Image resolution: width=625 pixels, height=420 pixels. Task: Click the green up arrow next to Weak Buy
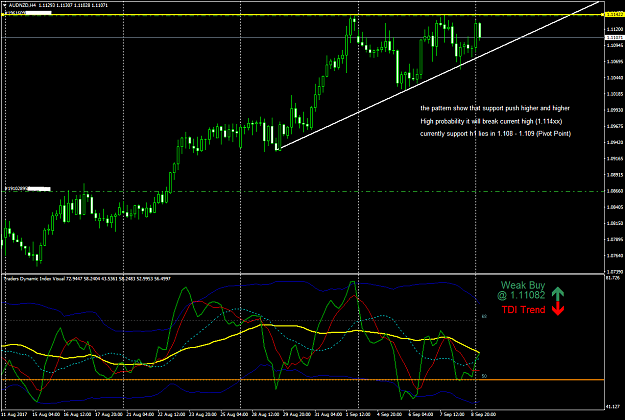click(558, 293)
